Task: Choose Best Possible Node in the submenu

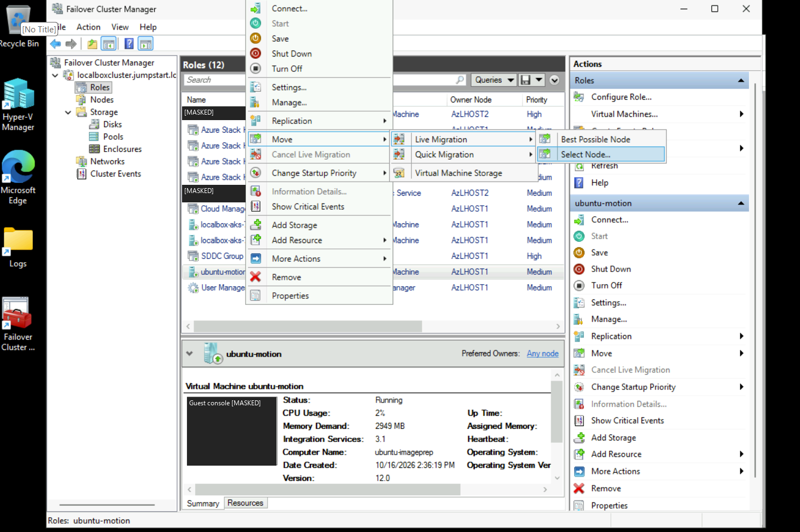Action: coord(601,139)
